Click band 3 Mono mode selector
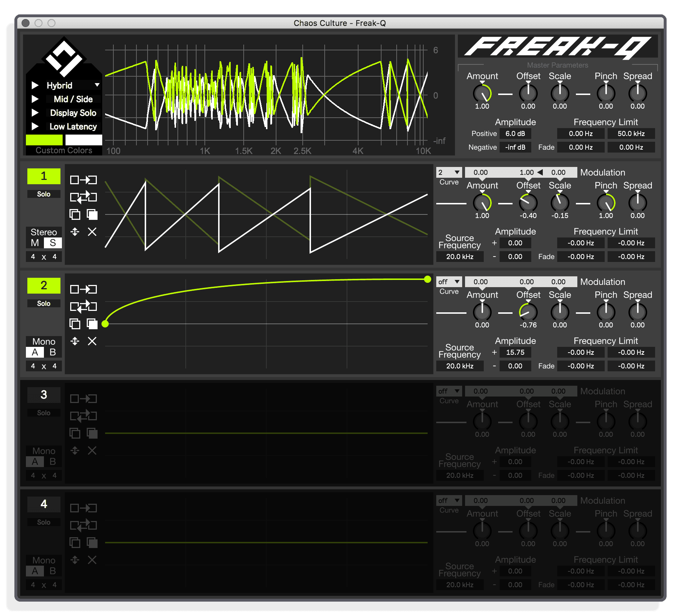The width and height of the screenshot is (681, 616). click(44, 451)
